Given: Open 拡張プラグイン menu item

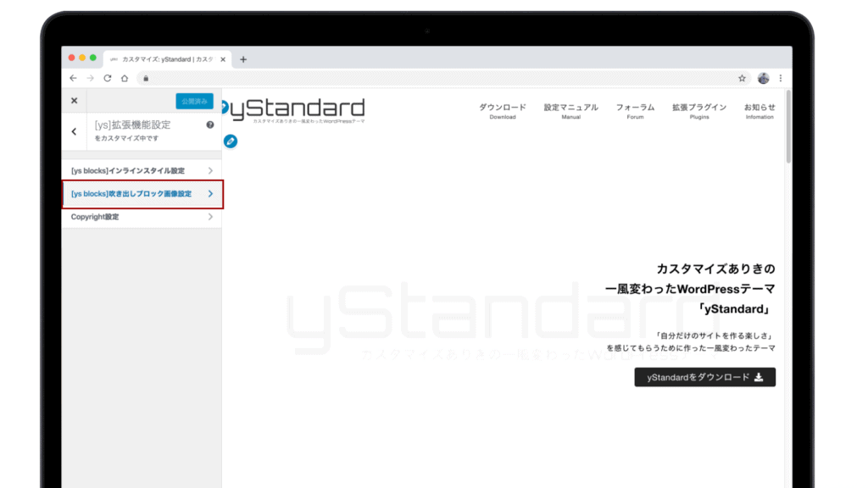Looking at the screenshot, I should coord(699,111).
